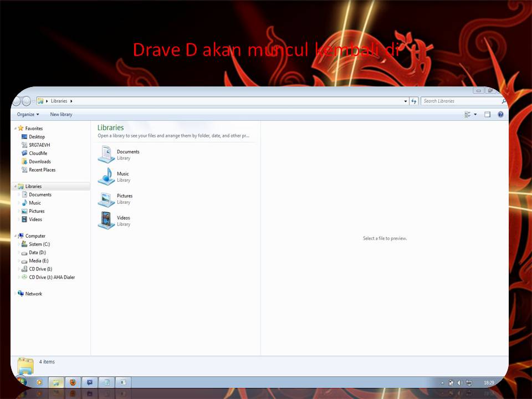
Task: Click the breadcrumb arrow after Libraries
Action: point(71,101)
